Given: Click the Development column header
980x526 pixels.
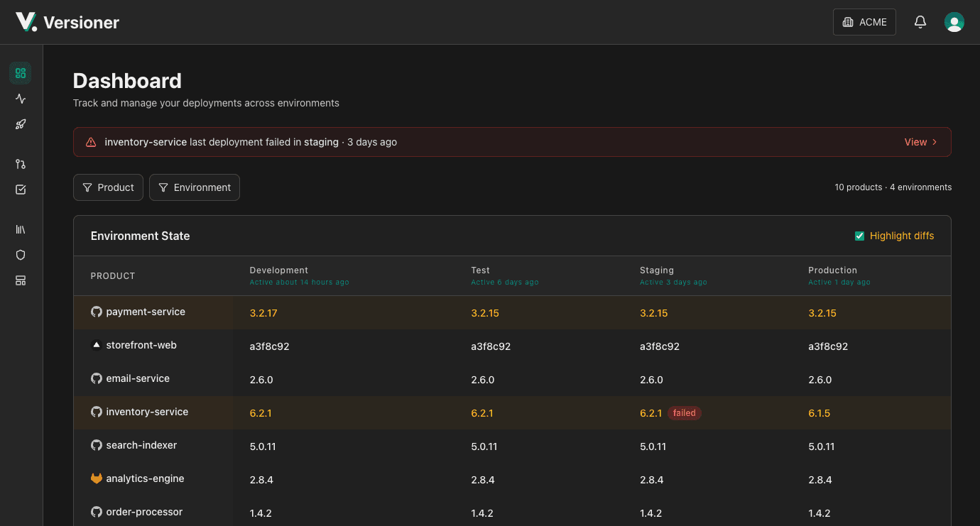Looking at the screenshot, I should [279, 270].
